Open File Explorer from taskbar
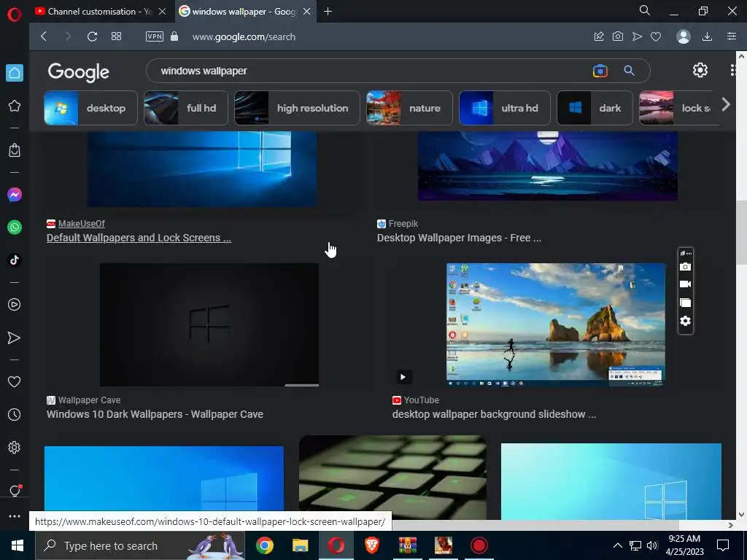This screenshot has width=747, height=560. (300, 545)
